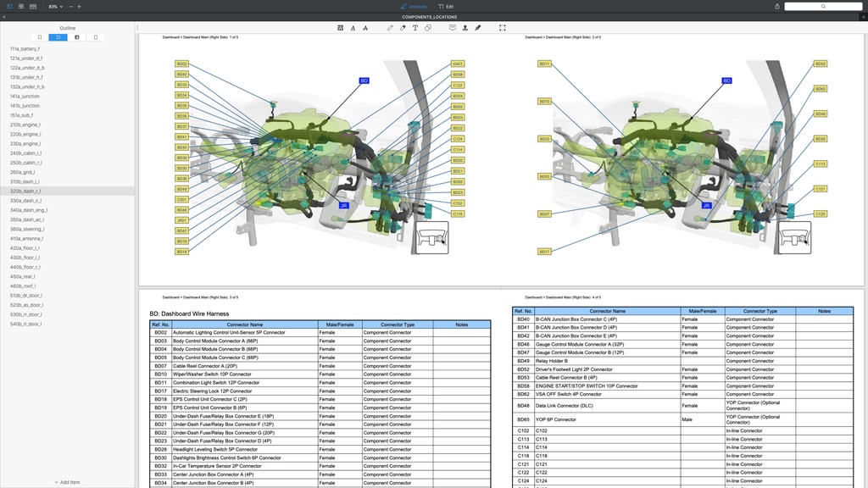The height and width of the screenshot is (488, 868).
Task: Open the Shapes annotation tool
Action: pyautogui.click(x=429, y=27)
